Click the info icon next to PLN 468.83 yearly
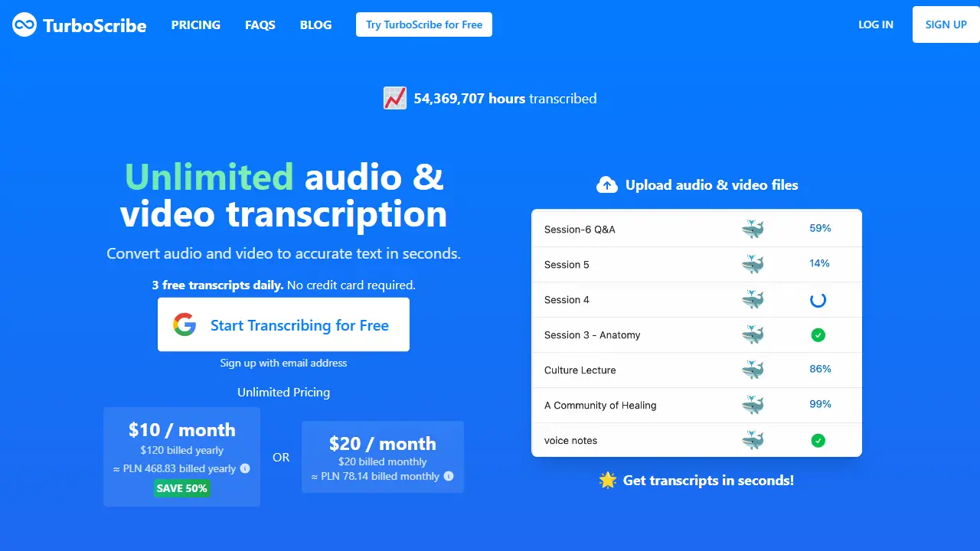The height and width of the screenshot is (551, 980). pos(245,468)
